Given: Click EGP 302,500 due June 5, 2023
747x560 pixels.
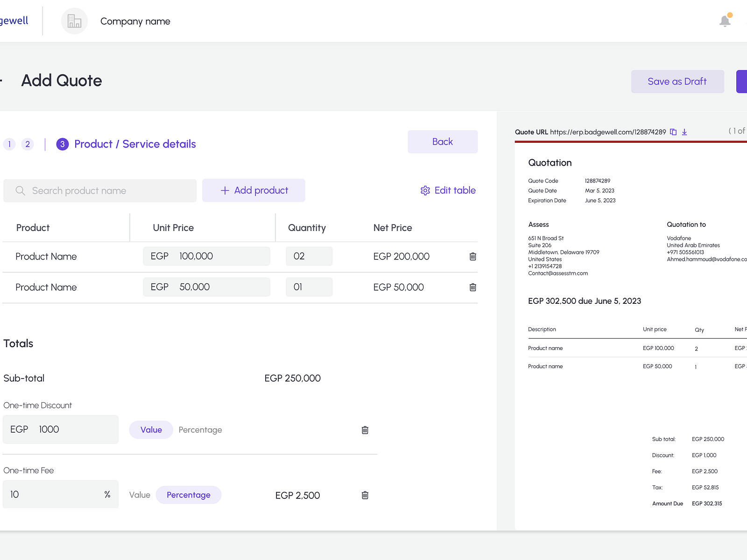Looking at the screenshot, I should [x=585, y=301].
